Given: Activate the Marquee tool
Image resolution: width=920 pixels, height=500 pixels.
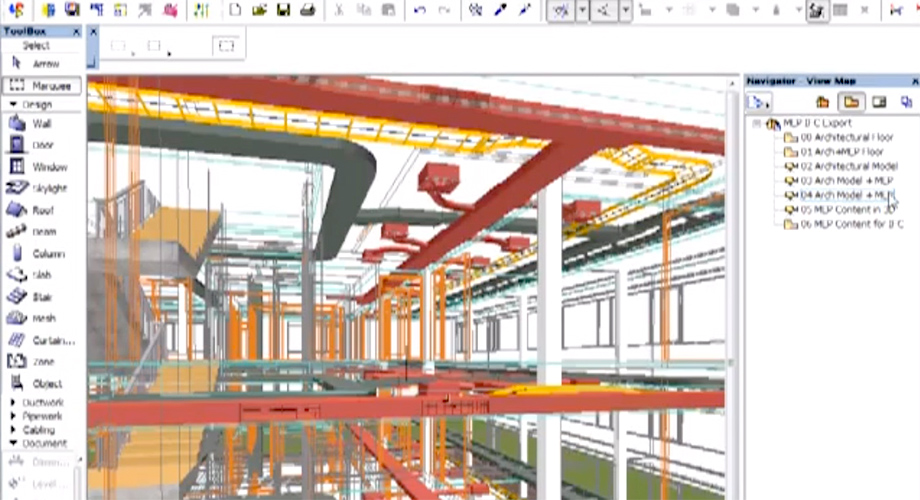Looking at the screenshot, I should tap(42, 86).
